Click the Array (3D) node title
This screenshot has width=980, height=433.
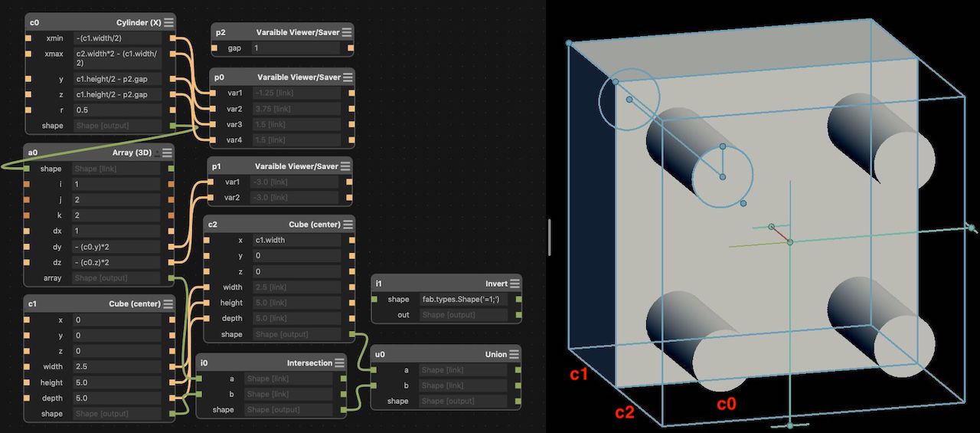(x=133, y=153)
